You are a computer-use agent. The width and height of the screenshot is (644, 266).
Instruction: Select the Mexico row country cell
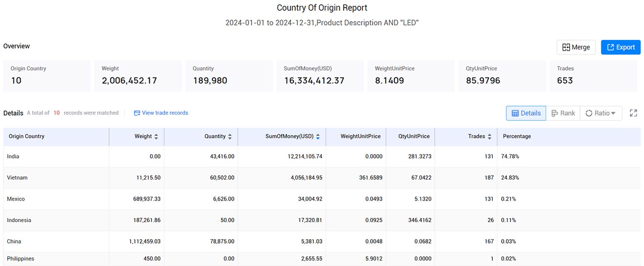pos(56,199)
